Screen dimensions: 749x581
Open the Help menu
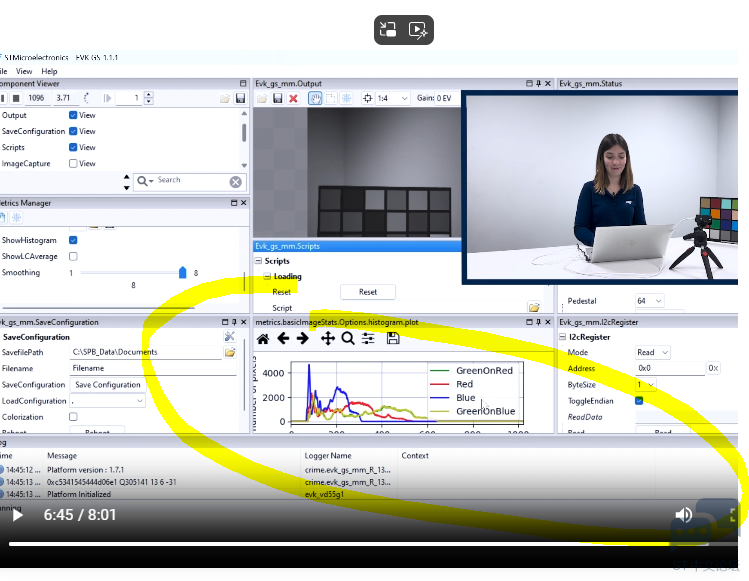[49, 71]
